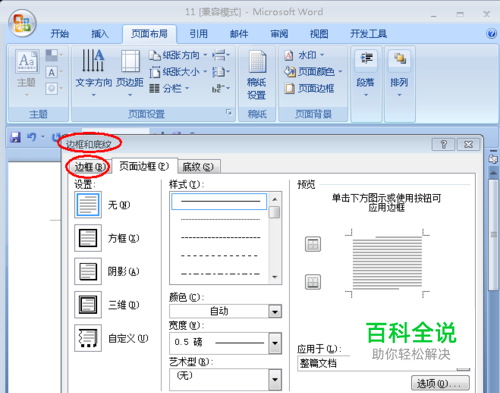Open 应用于 apply-to combo box

tap(383, 363)
